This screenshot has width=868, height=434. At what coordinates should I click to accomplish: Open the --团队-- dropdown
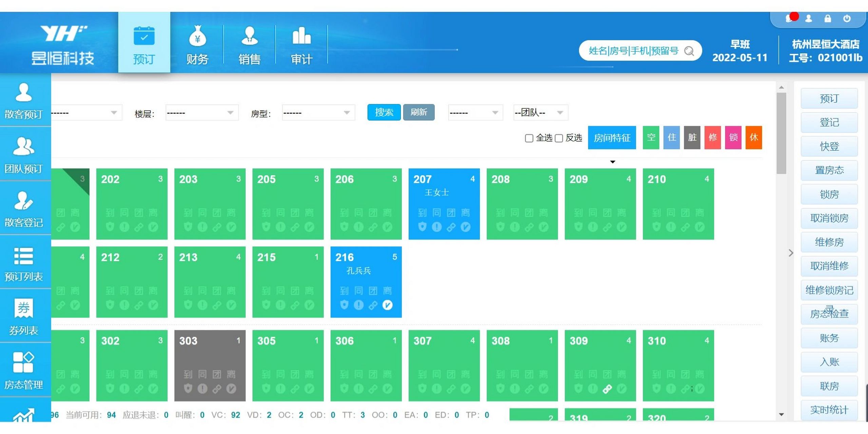tap(540, 113)
